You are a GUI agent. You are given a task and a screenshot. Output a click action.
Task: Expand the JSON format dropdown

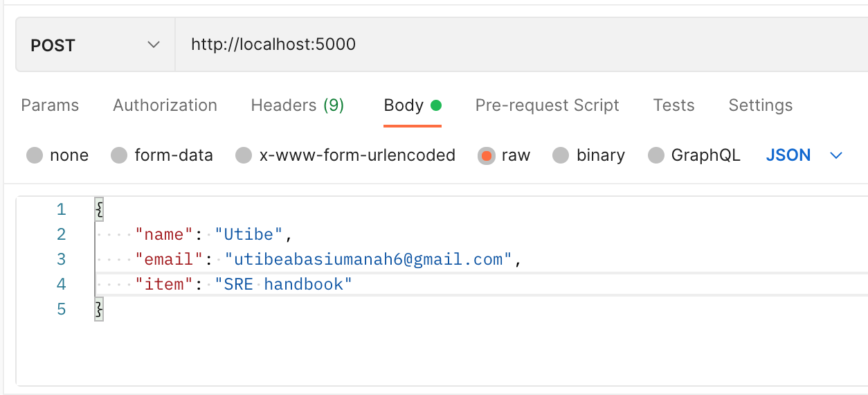coord(804,155)
